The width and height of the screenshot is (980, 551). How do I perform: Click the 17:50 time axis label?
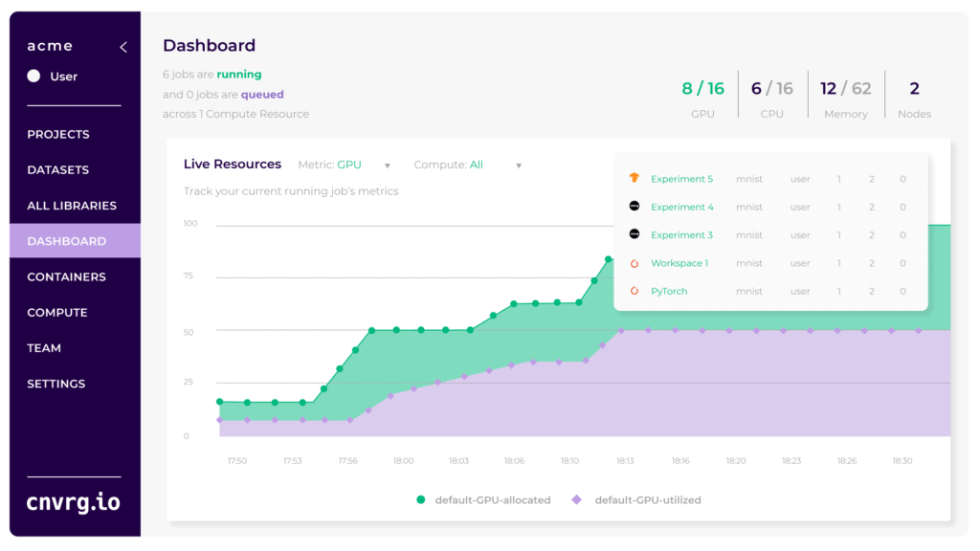pos(237,461)
